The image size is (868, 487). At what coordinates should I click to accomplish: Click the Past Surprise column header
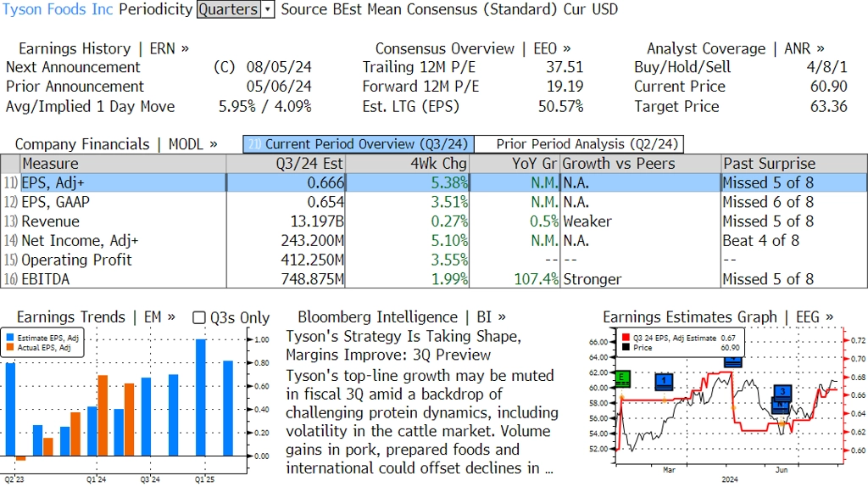point(793,164)
